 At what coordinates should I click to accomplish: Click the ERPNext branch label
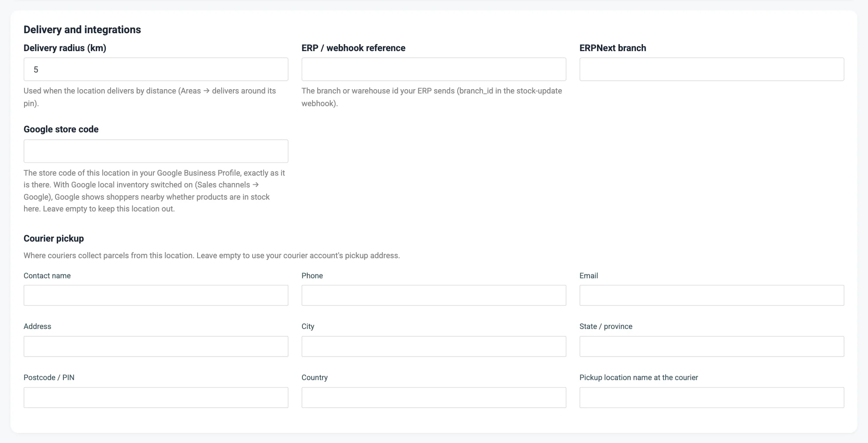point(613,48)
